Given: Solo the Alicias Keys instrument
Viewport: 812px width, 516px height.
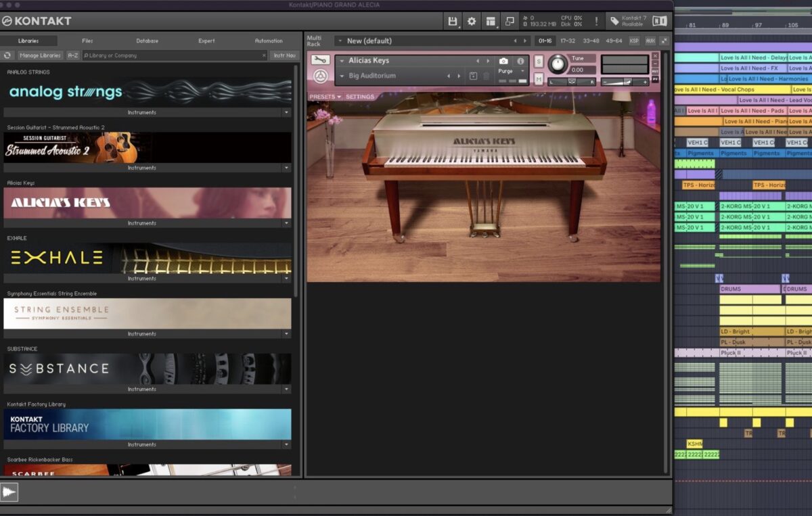Looking at the screenshot, I should point(539,61).
